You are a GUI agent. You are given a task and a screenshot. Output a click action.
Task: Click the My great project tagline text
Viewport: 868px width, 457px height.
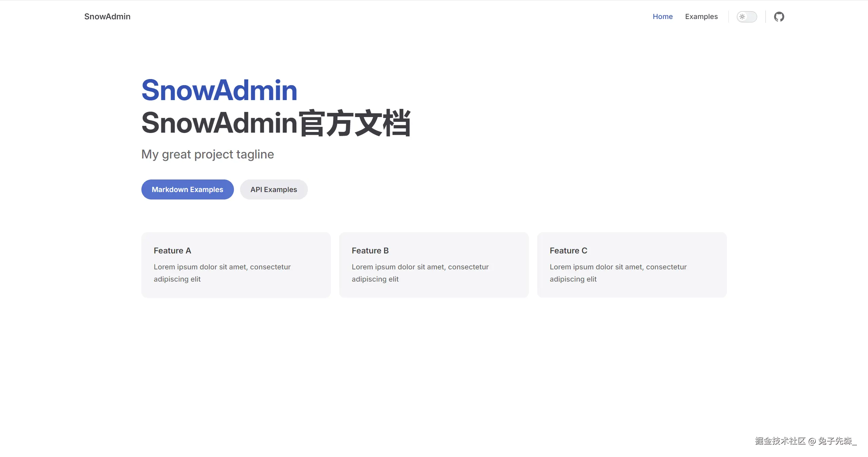pos(208,154)
